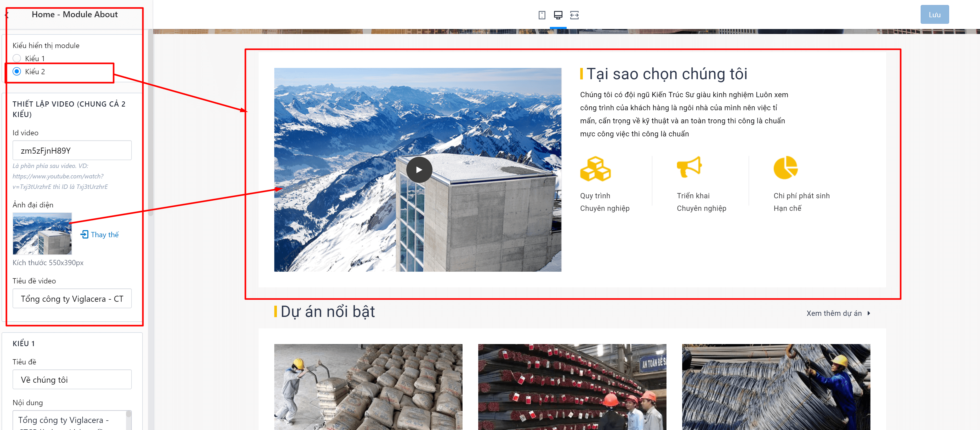The height and width of the screenshot is (430, 980).
Task: Select the Kiểu 1 radio option
Action: 17,59
